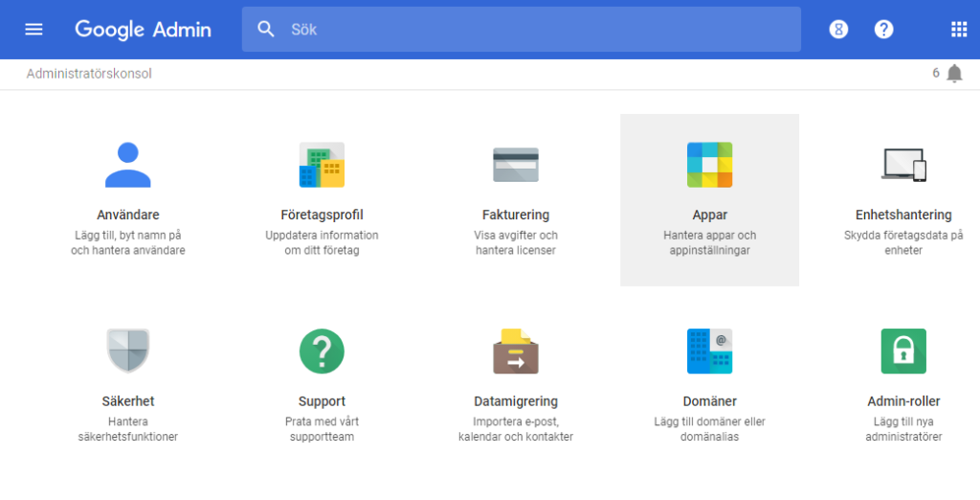Select the Domäner building icon

709,351
